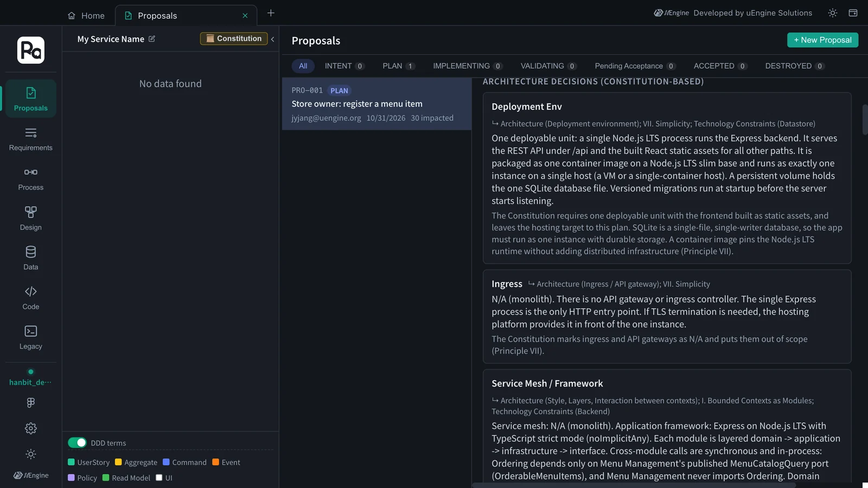The height and width of the screenshot is (488, 868).
Task: Click the uEngine logo in header
Action: 671,13
